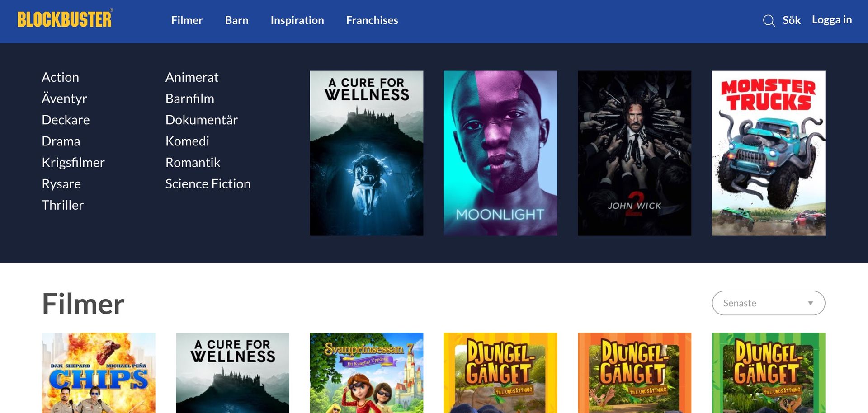
Task: Open A Cure for Wellness in Filmer list
Action: (x=232, y=373)
